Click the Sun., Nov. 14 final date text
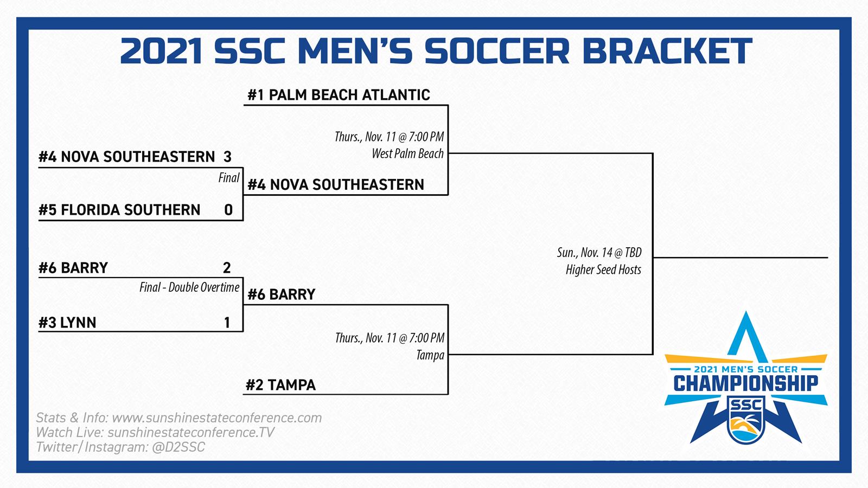The width and height of the screenshot is (868, 488). [x=599, y=253]
